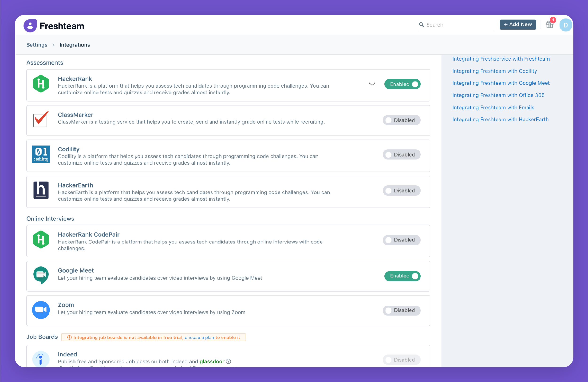Collapse the expanded HackerRank details chevron
This screenshot has height=382, width=588.
click(x=372, y=84)
